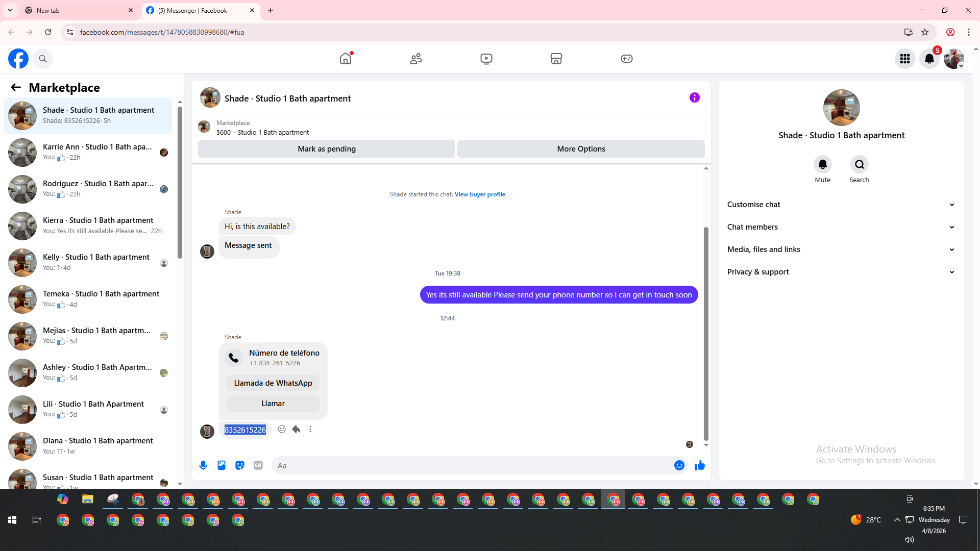The image size is (980, 551).
Task: Attach a photo using the image icon
Action: [x=222, y=465]
